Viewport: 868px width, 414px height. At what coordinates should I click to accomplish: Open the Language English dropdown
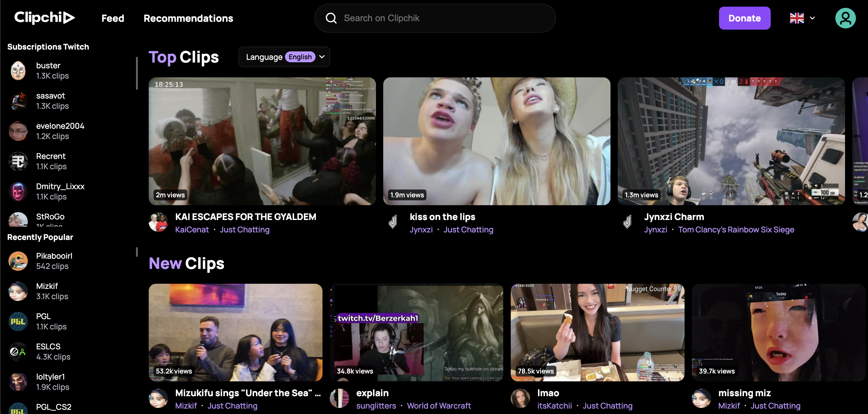tap(284, 57)
